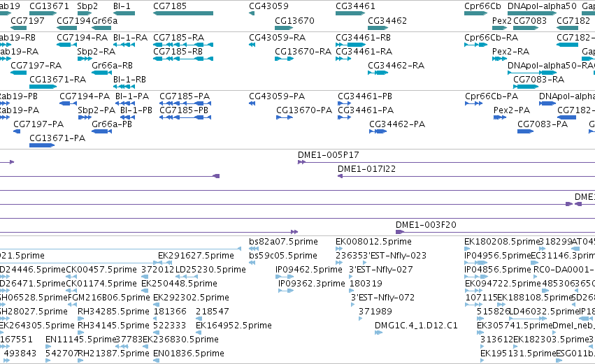Click the CG7185-PA protein label

click(185, 96)
